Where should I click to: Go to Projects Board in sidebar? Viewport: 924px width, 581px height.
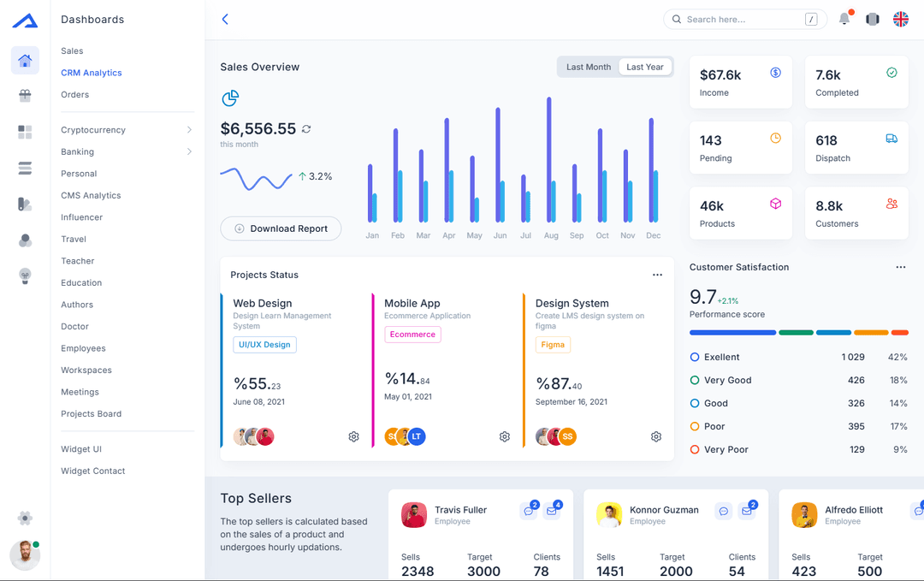point(92,414)
